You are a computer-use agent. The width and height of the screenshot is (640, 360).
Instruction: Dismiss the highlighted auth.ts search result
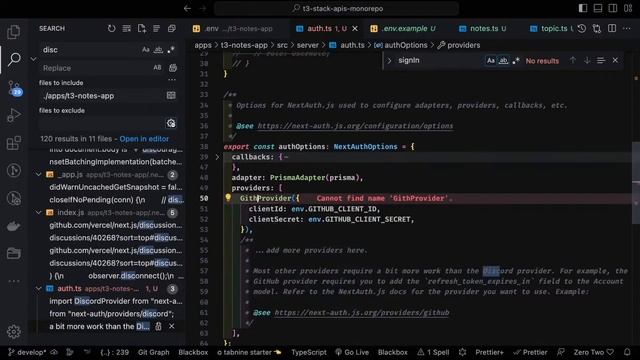tap(172, 326)
